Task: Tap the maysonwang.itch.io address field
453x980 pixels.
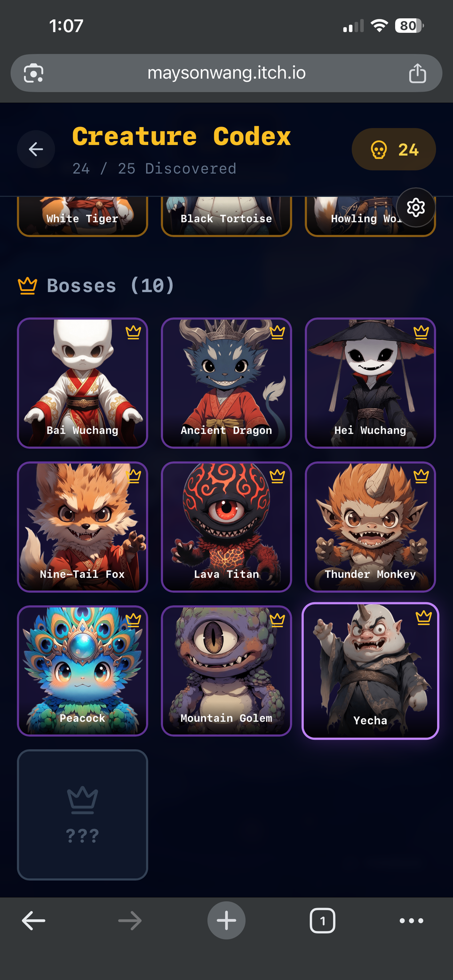Action: point(226,73)
